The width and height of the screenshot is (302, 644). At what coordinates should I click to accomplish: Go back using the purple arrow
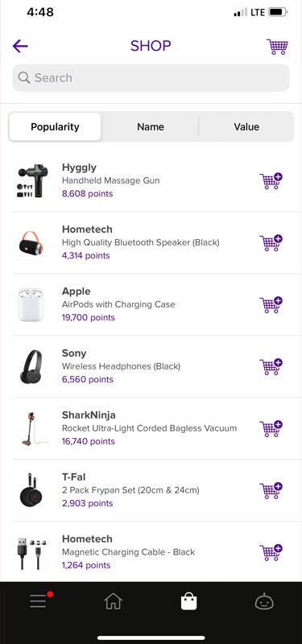20,46
